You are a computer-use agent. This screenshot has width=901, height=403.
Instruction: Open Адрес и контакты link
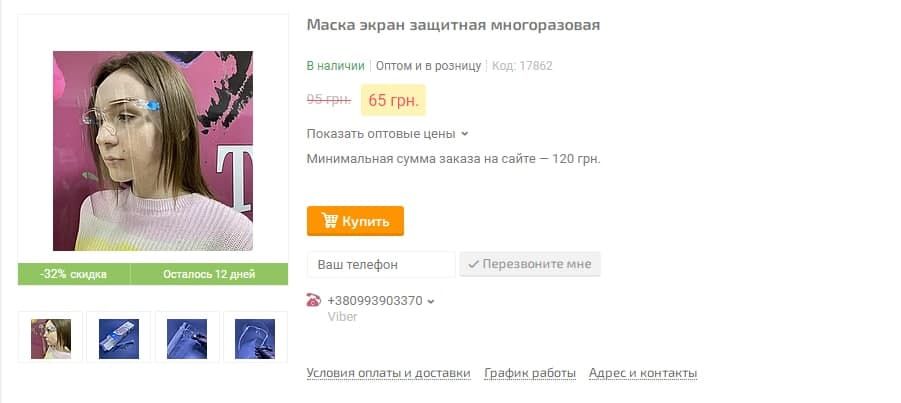click(x=643, y=373)
